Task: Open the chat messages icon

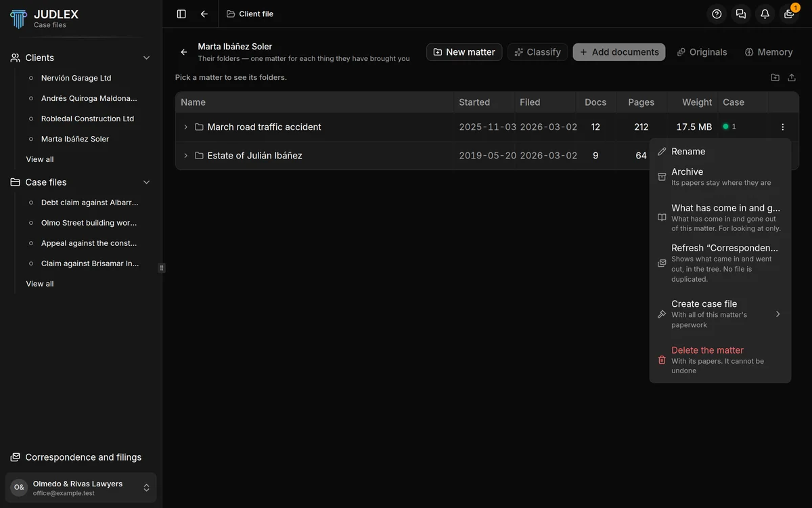Action: pos(741,14)
